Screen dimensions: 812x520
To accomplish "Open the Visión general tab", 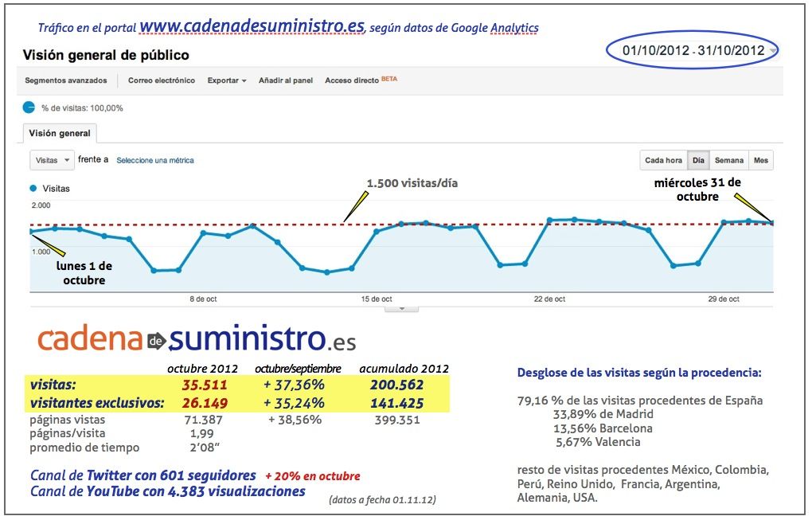I will [60, 133].
